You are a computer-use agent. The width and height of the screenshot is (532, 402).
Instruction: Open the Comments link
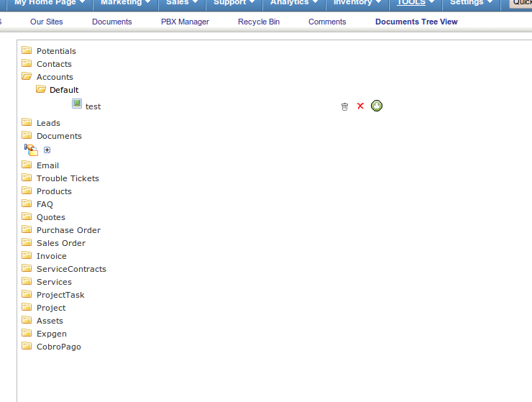click(327, 22)
